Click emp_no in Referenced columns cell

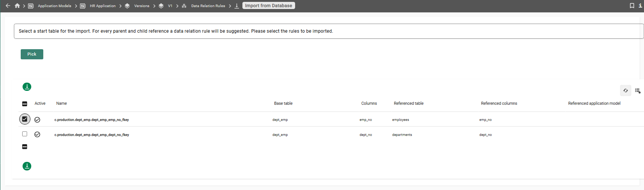coord(486,120)
